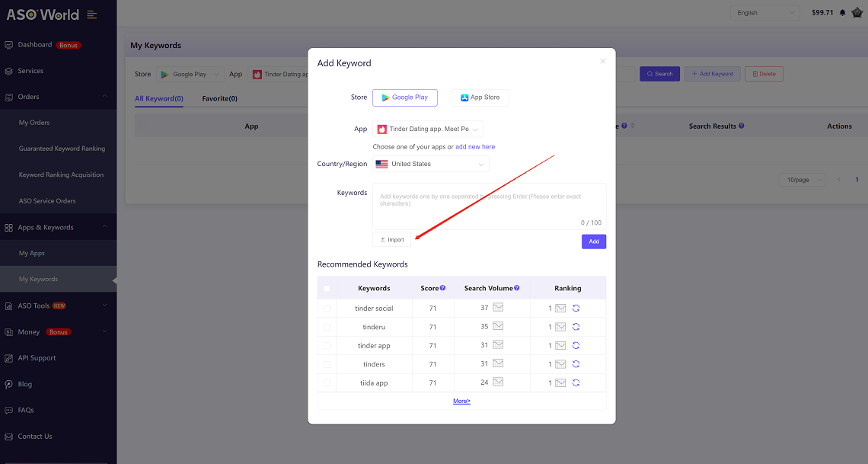This screenshot has height=464, width=868.
Task: Click the ASO Tools sidebar icon
Action: [9, 306]
